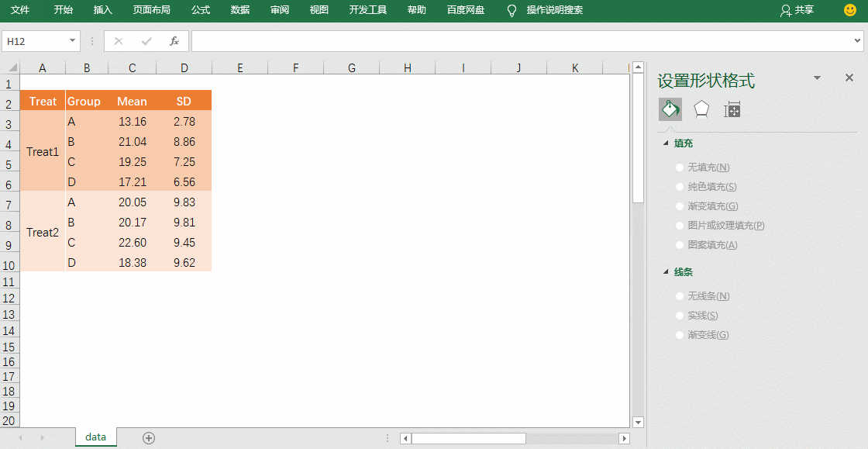The height and width of the screenshot is (449, 868).
Task: Select the 实线 (Solid line) radio option
Action: (680, 316)
